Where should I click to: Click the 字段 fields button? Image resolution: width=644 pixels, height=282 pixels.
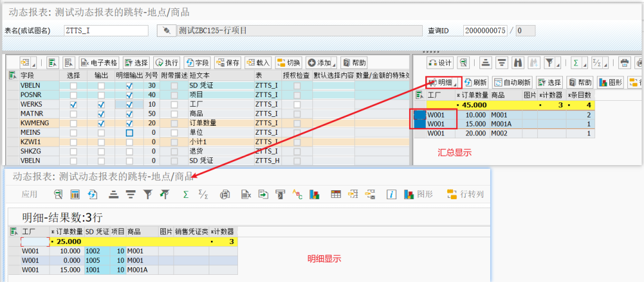click(x=197, y=63)
